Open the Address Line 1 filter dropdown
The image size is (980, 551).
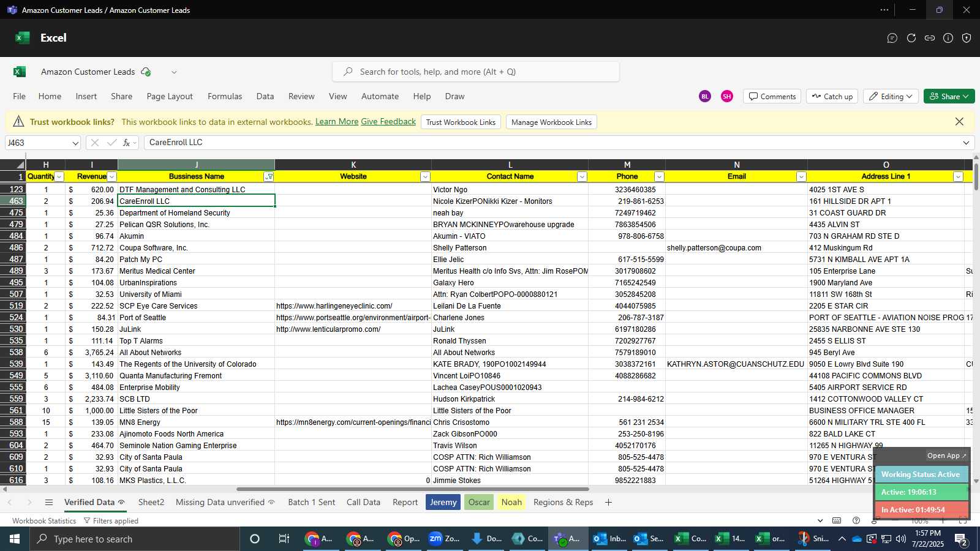(x=958, y=177)
